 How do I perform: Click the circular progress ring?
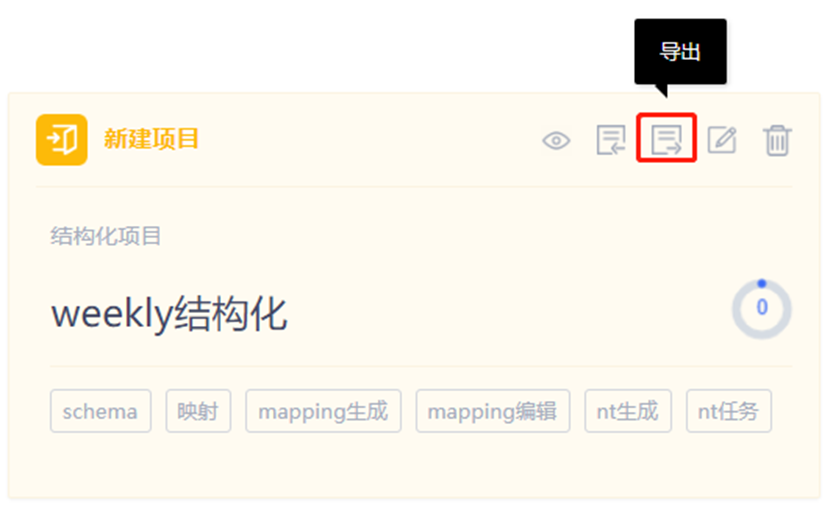(x=762, y=309)
